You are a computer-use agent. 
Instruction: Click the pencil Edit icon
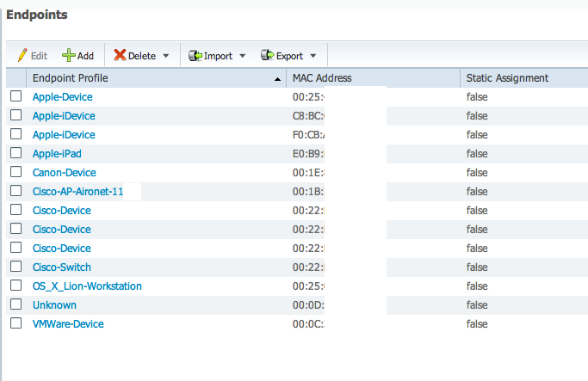[22, 55]
